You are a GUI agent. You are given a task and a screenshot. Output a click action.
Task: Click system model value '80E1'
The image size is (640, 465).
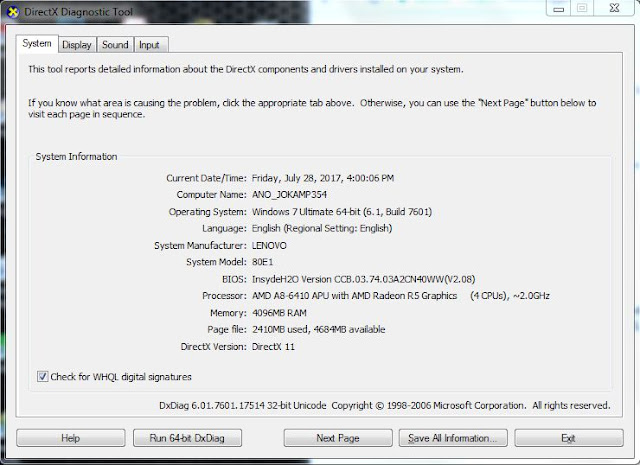(x=262, y=262)
